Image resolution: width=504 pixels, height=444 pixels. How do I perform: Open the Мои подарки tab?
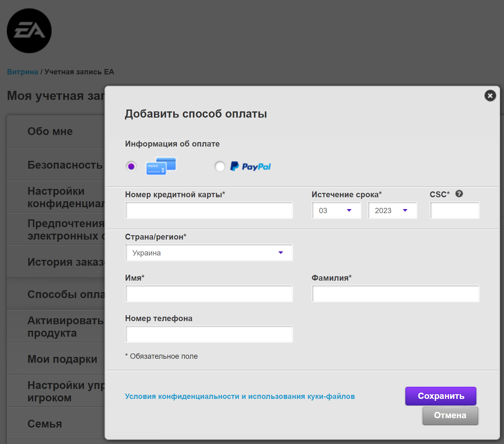pos(56,359)
